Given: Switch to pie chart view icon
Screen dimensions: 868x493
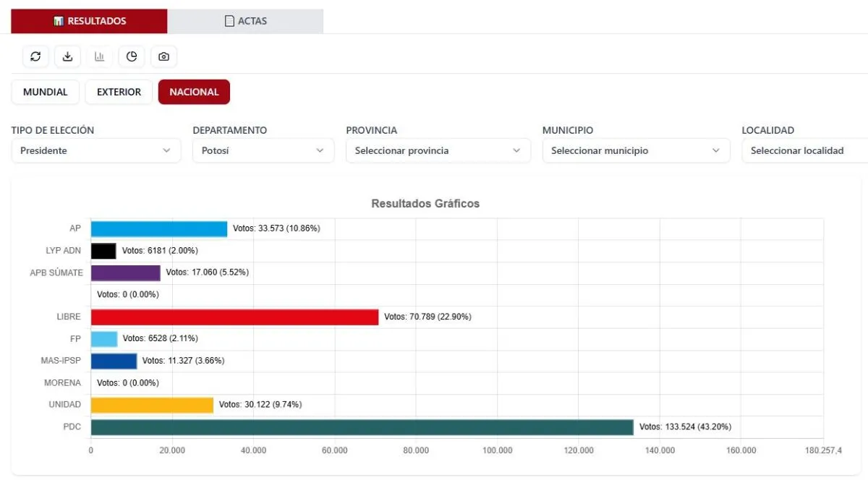Looking at the screenshot, I should click(132, 56).
